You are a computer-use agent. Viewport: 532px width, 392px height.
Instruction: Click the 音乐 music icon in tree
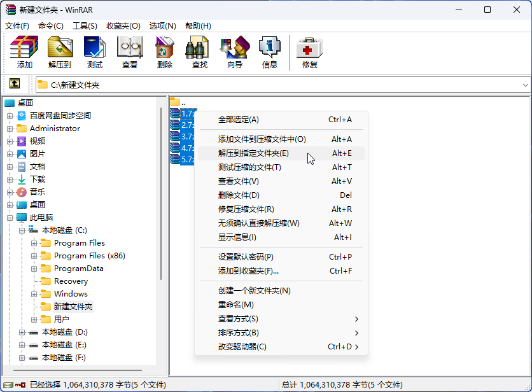pos(22,192)
